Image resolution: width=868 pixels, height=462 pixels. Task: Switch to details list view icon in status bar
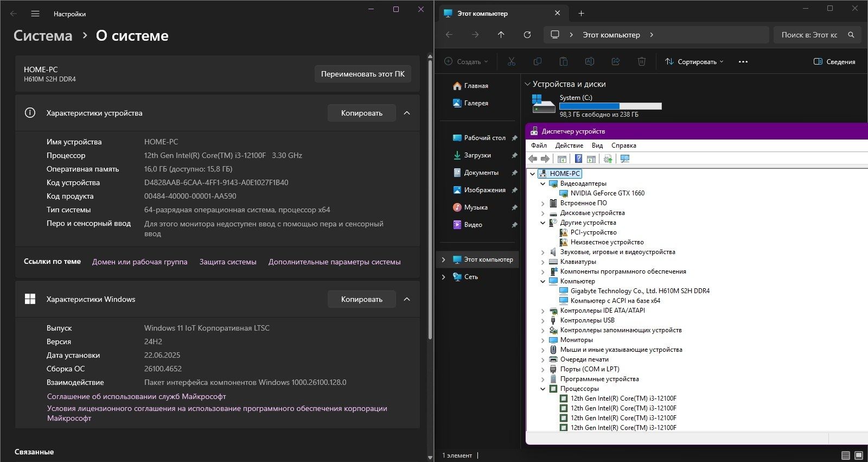(x=845, y=455)
